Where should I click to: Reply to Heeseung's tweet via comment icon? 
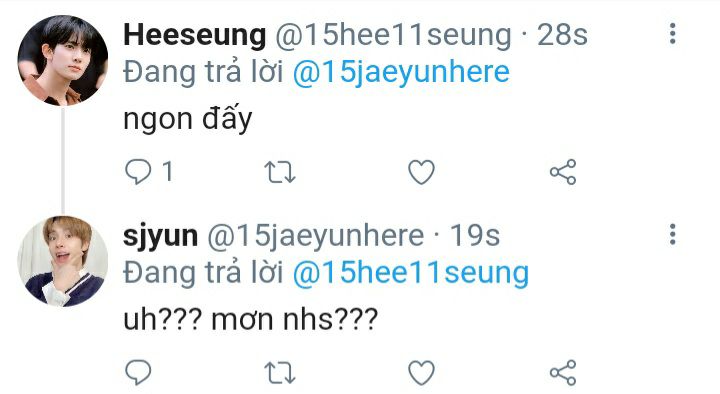(138, 172)
